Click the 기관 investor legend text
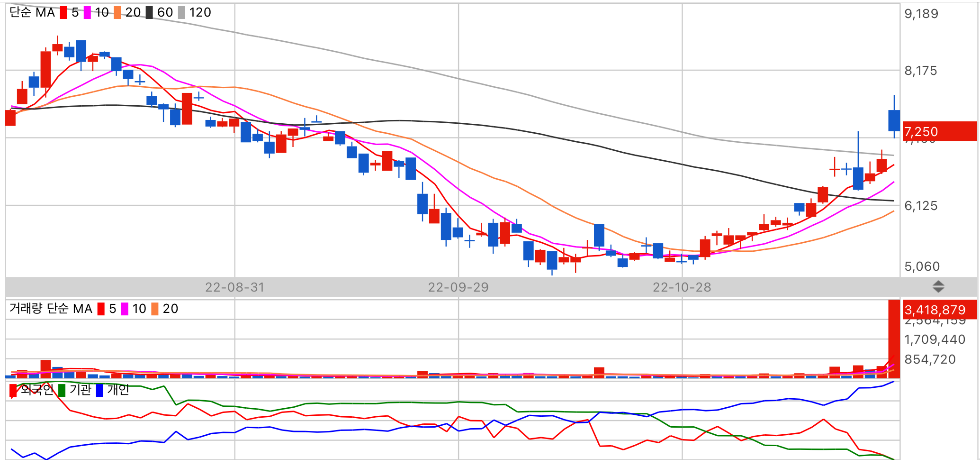980x467 pixels. [x=81, y=390]
